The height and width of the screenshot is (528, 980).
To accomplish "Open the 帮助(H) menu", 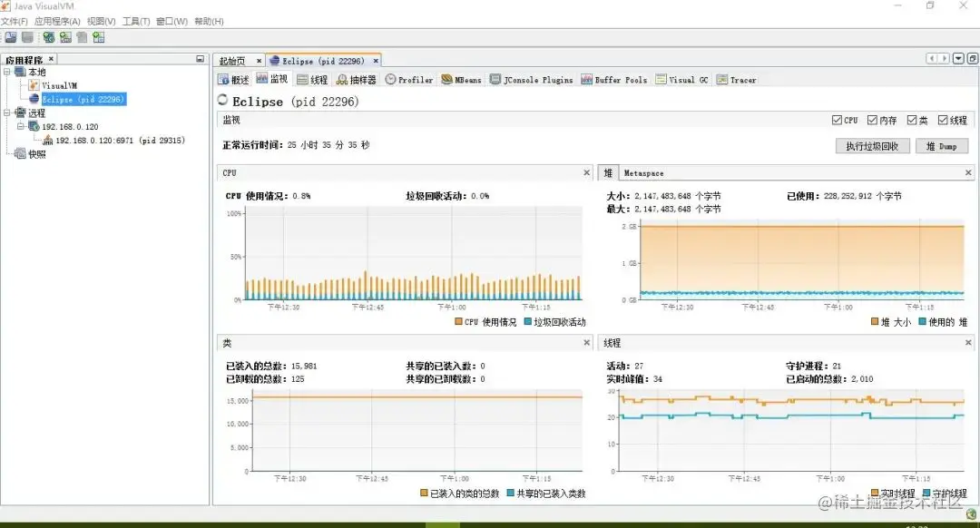I will click(209, 21).
